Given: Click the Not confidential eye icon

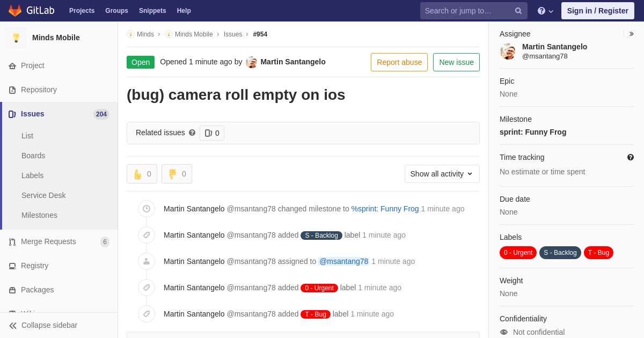Looking at the screenshot, I should click(x=504, y=332).
